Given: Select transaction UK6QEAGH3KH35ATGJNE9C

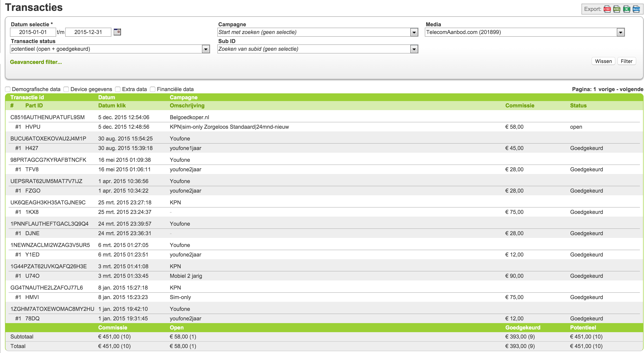Looking at the screenshot, I should click(48, 202).
